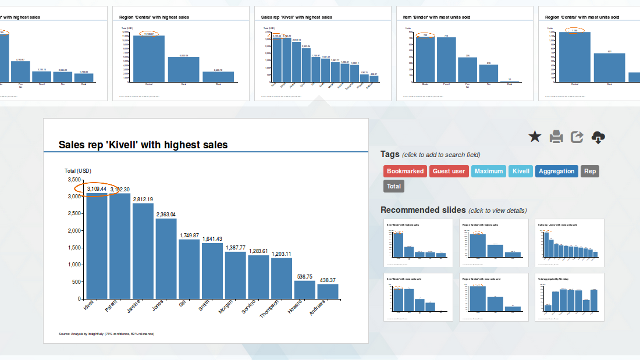The width and height of the screenshot is (640, 360).
Task: Select the Bookmarked tag
Action: [405, 171]
